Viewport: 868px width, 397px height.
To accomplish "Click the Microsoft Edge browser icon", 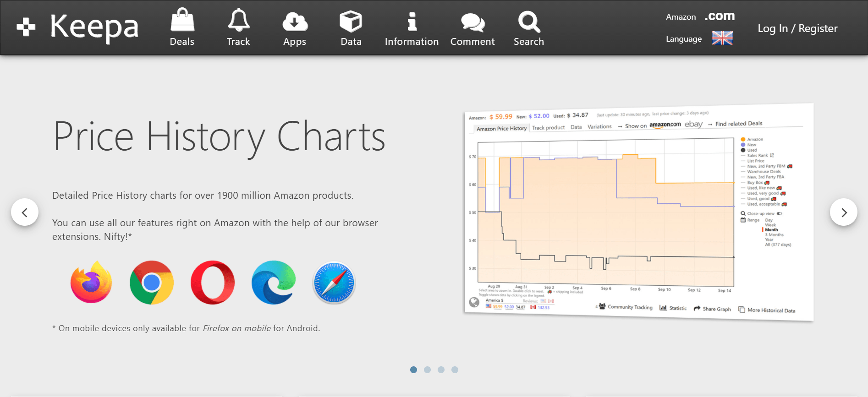I will click(274, 283).
